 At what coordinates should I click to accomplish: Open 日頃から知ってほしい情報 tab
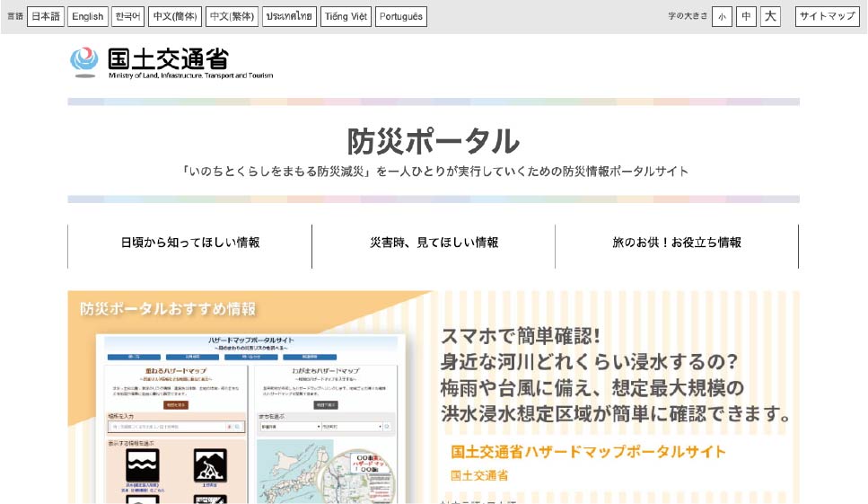pos(190,243)
